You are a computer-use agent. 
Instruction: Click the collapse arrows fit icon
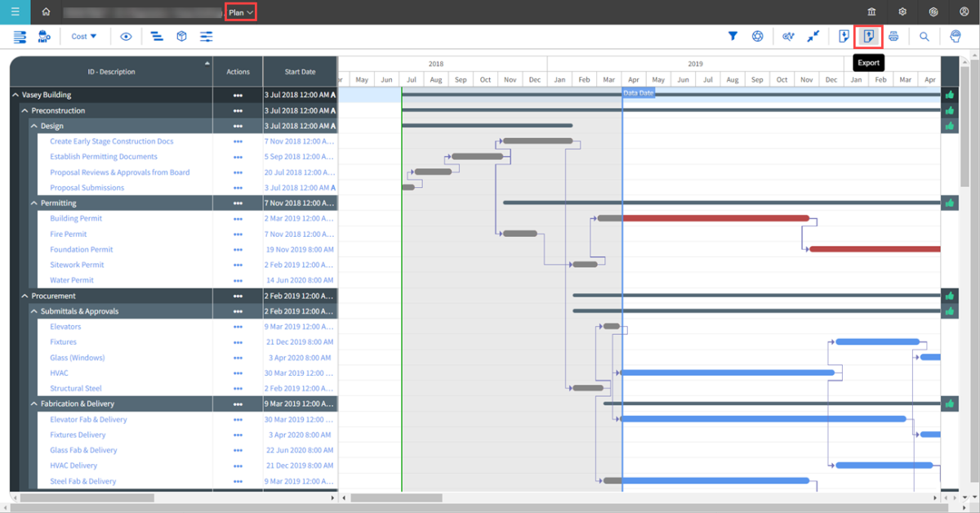click(x=813, y=37)
